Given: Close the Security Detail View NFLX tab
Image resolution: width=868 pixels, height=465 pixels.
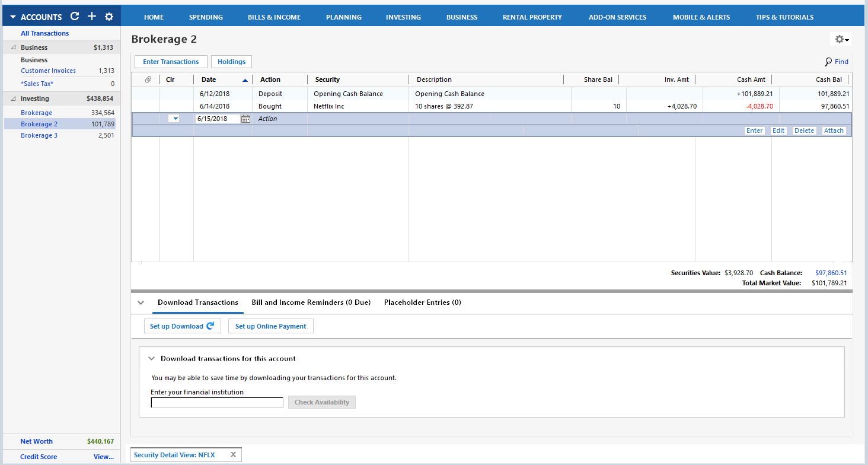Looking at the screenshot, I should [233, 455].
